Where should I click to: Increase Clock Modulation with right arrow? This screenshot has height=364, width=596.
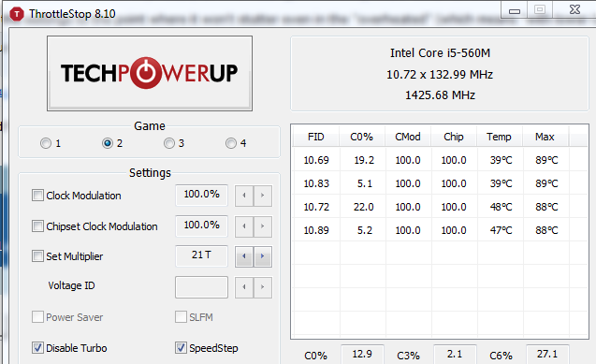pos(263,196)
